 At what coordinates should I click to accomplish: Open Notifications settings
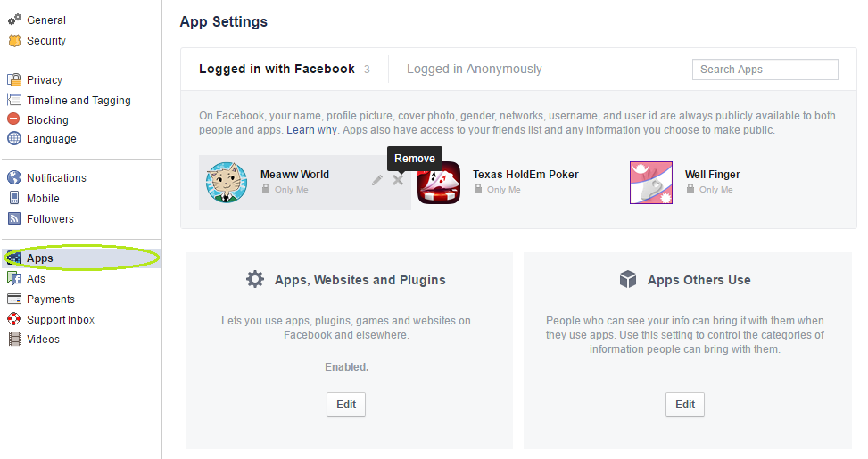(x=56, y=177)
